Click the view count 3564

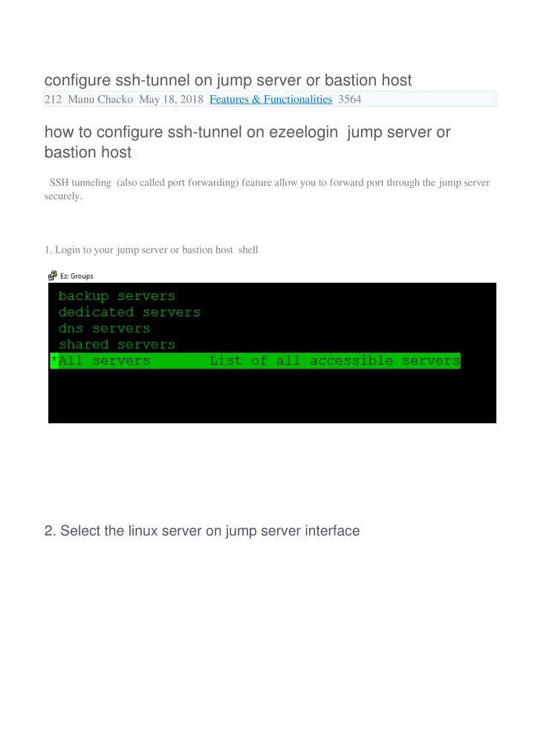pos(350,100)
